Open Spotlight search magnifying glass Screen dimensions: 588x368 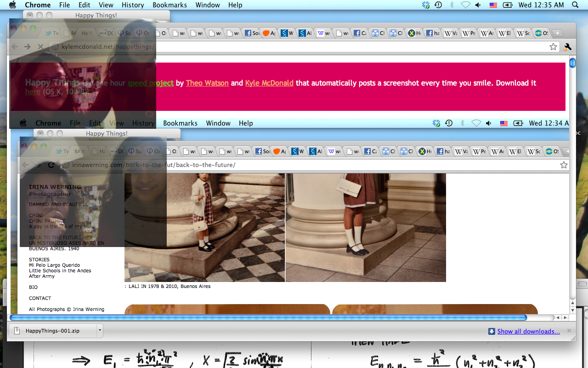click(575, 5)
